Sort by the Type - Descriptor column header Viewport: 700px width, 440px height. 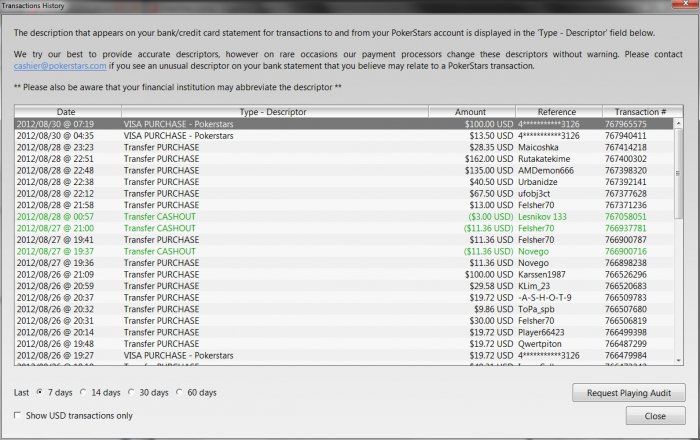pos(275,112)
